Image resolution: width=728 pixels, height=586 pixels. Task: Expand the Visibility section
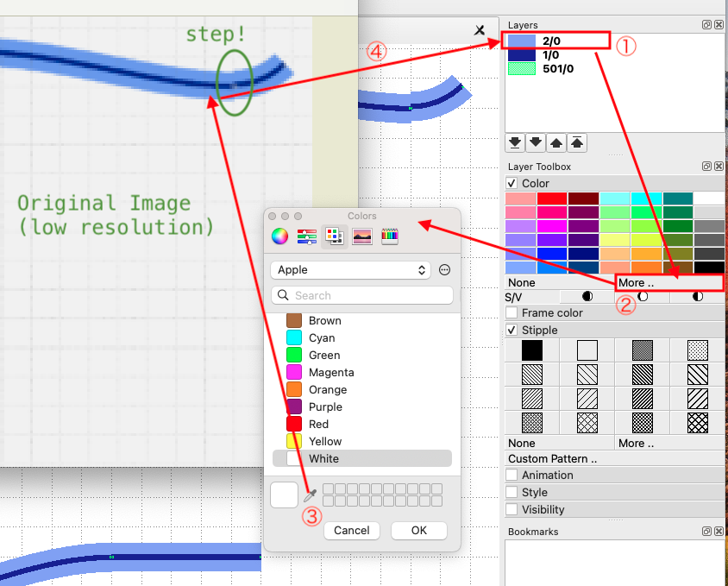(x=512, y=510)
